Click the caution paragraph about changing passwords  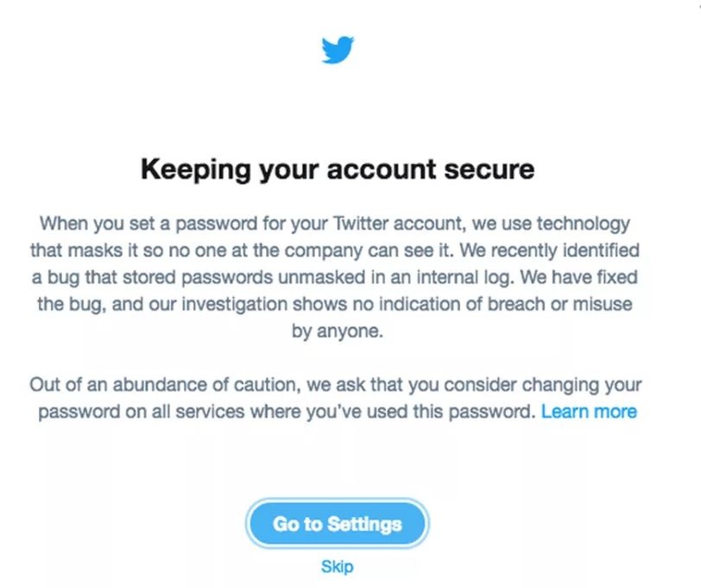[337, 399]
